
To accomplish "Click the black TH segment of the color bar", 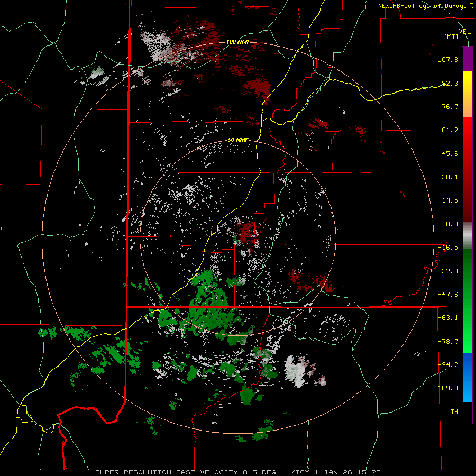I will [x=467, y=413].
